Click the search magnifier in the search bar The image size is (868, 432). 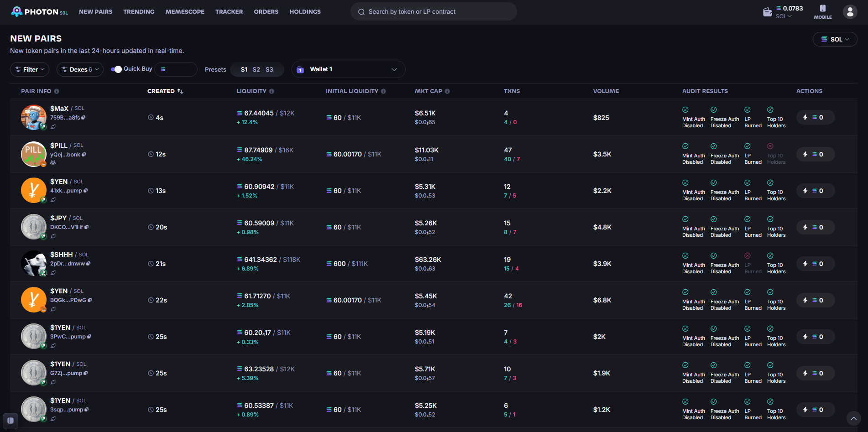tap(361, 11)
